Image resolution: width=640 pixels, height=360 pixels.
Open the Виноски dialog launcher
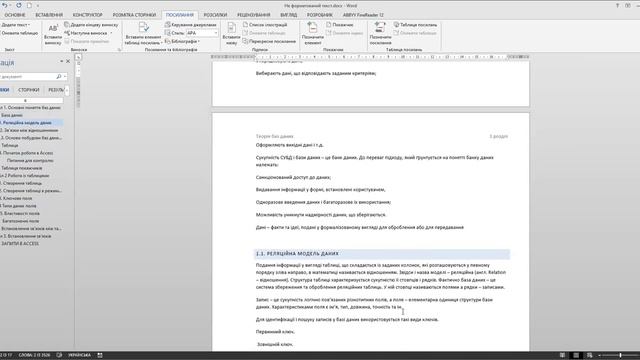(x=120, y=50)
